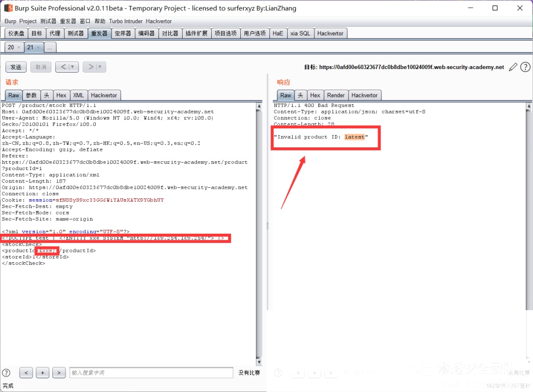Select request Hackvertor tab
The image size is (533, 392).
coord(104,95)
